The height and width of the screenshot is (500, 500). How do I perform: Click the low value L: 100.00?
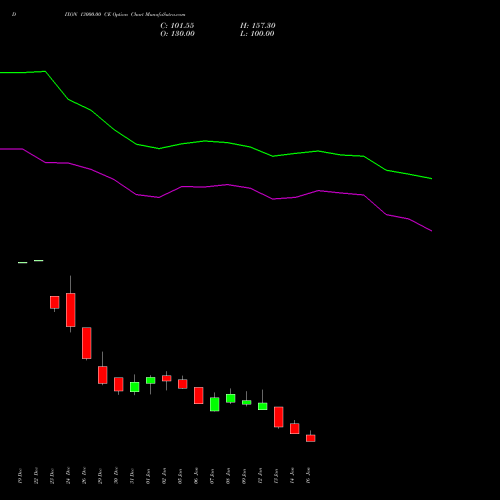(257, 34)
